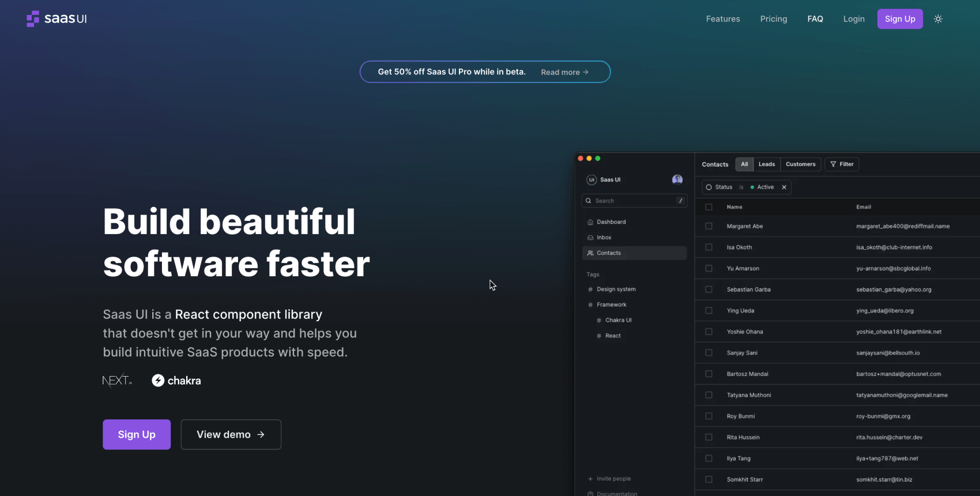Screen dimensions: 980x496
Task: Click the Saas UI logo icon
Action: [33, 19]
